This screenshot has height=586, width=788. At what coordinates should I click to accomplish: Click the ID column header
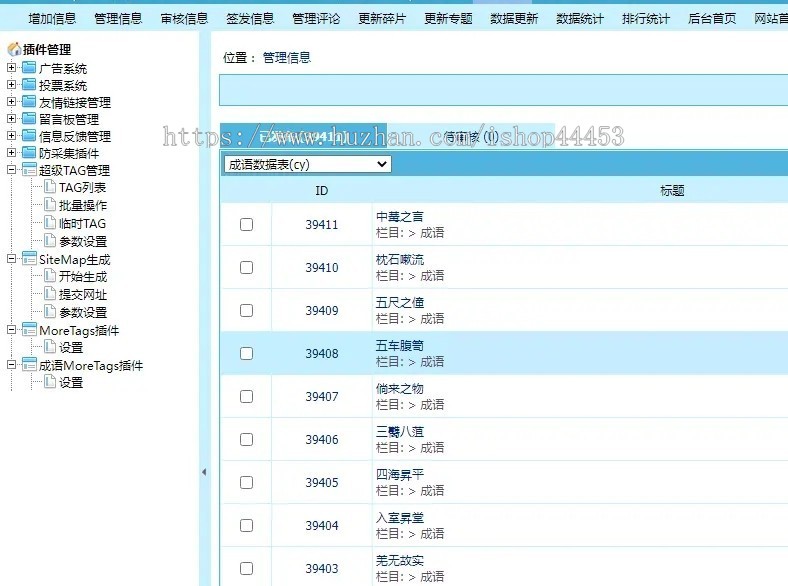(322, 190)
